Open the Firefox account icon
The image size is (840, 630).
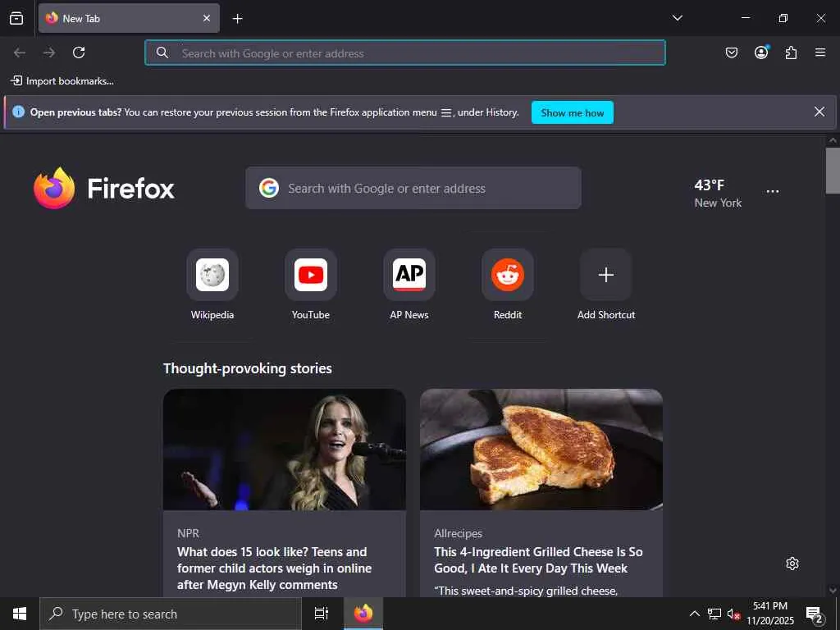(x=761, y=52)
